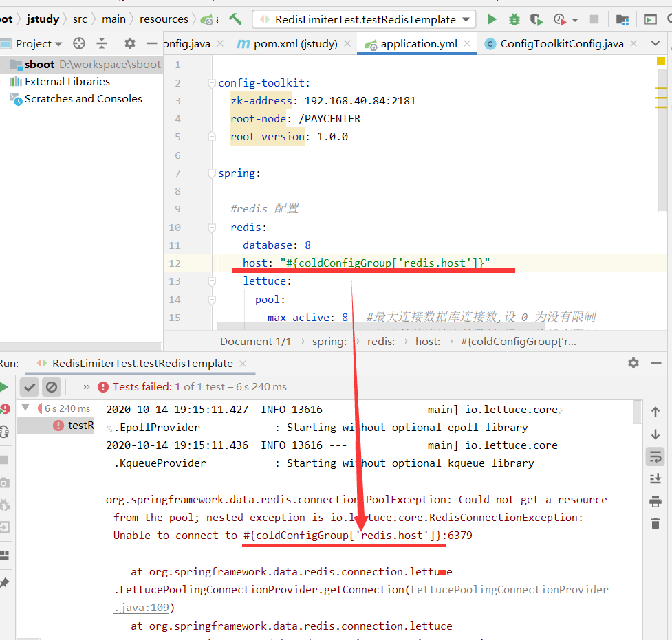
Task: Toggle the Show Passed tests checkmark button
Action: pyautogui.click(x=30, y=387)
